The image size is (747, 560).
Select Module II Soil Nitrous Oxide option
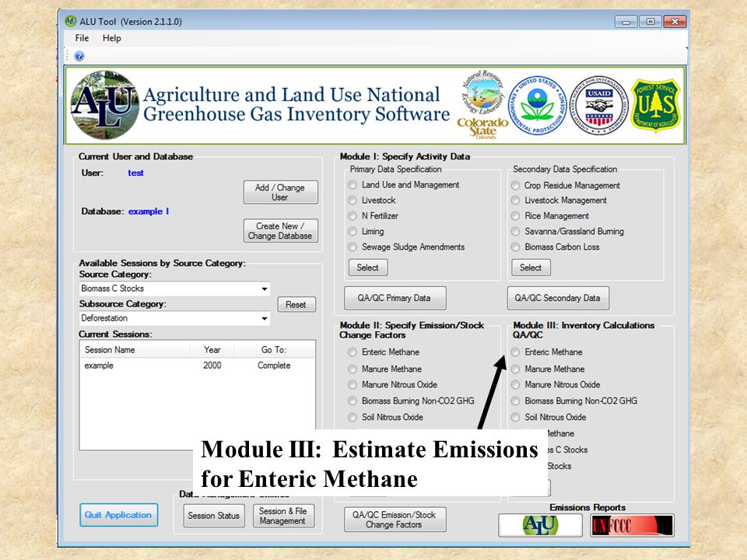[352, 417]
